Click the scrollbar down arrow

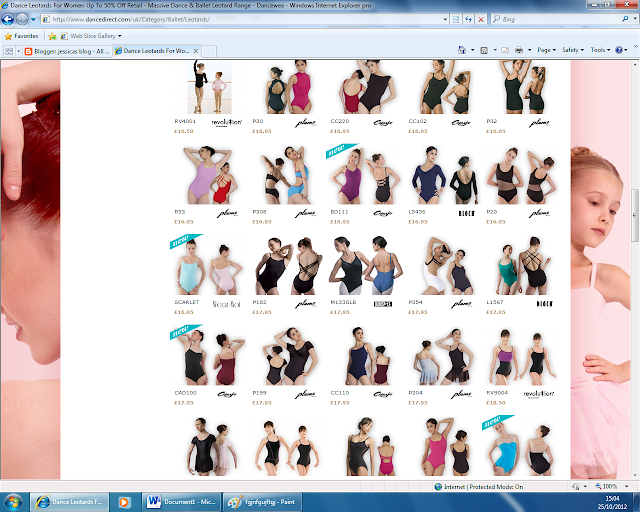point(635,475)
